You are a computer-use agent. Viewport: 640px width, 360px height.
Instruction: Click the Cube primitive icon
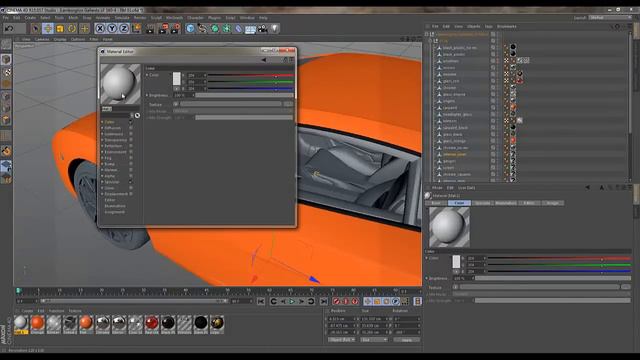[190, 28]
